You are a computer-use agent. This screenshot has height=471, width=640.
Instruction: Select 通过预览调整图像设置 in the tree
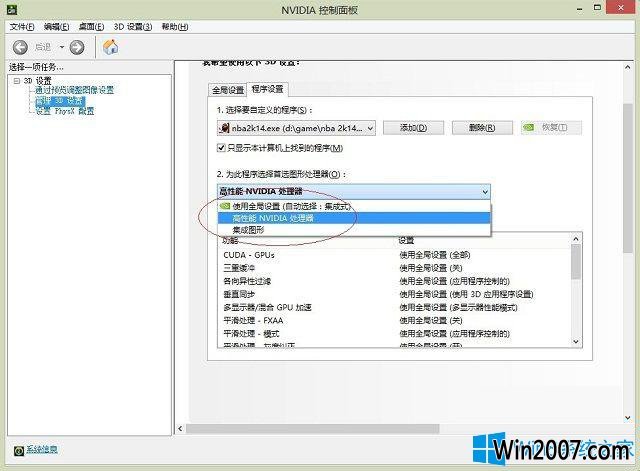pos(74,90)
